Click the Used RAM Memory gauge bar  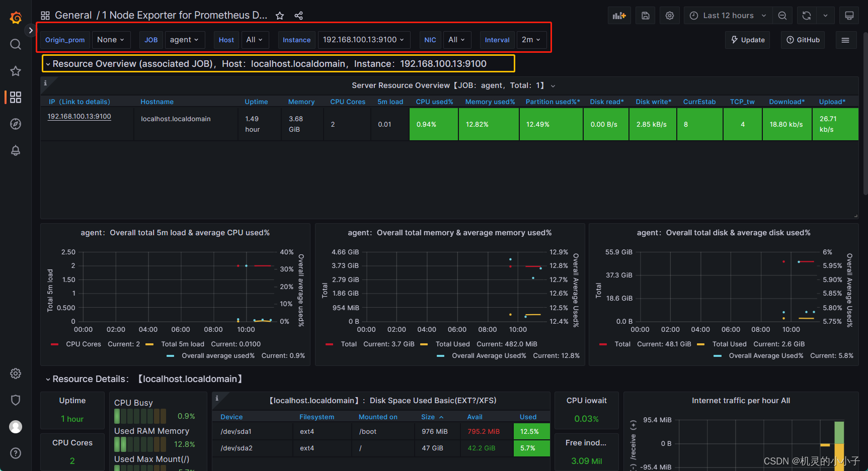pos(140,444)
